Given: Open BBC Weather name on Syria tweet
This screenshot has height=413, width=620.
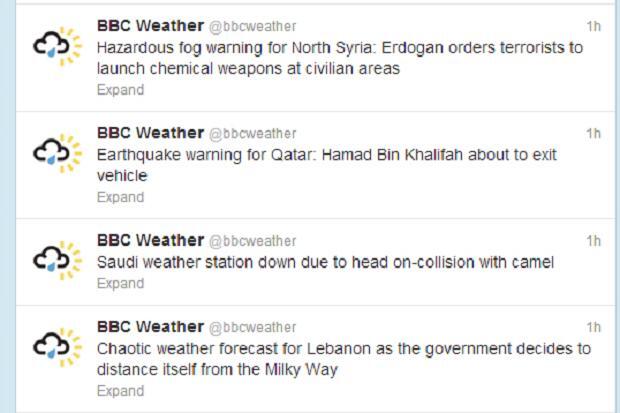Looking at the screenshot, I should pos(149,25).
